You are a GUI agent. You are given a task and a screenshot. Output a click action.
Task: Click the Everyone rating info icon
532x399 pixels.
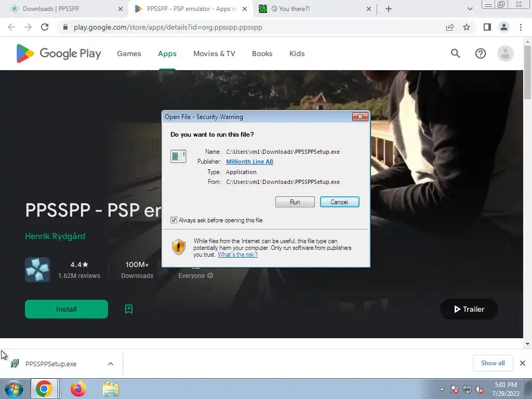[210, 275]
